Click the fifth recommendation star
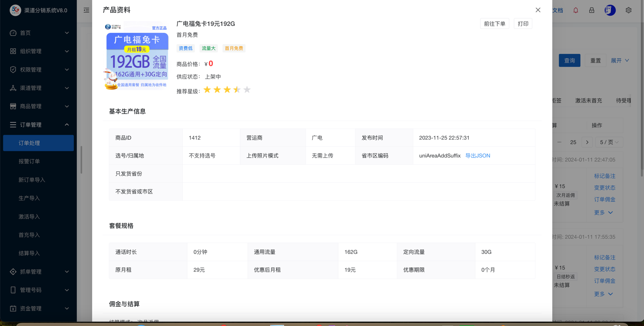Viewport: 644px width, 326px height. tap(247, 90)
